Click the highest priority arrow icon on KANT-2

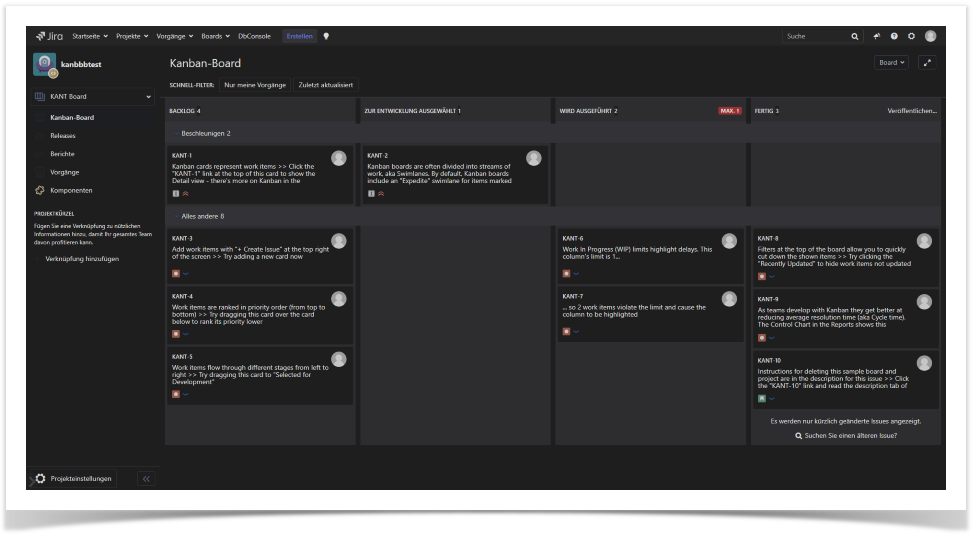(x=381, y=194)
